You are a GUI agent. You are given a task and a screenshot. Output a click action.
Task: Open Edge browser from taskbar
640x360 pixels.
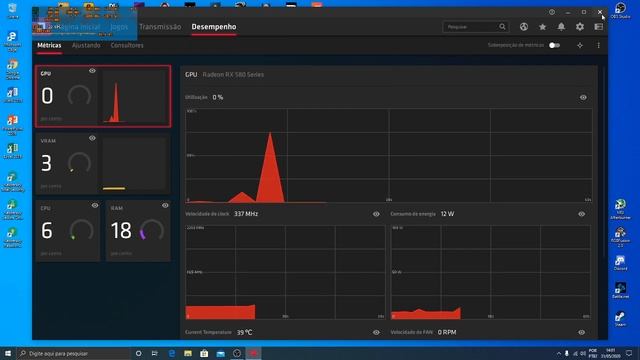point(171,353)
